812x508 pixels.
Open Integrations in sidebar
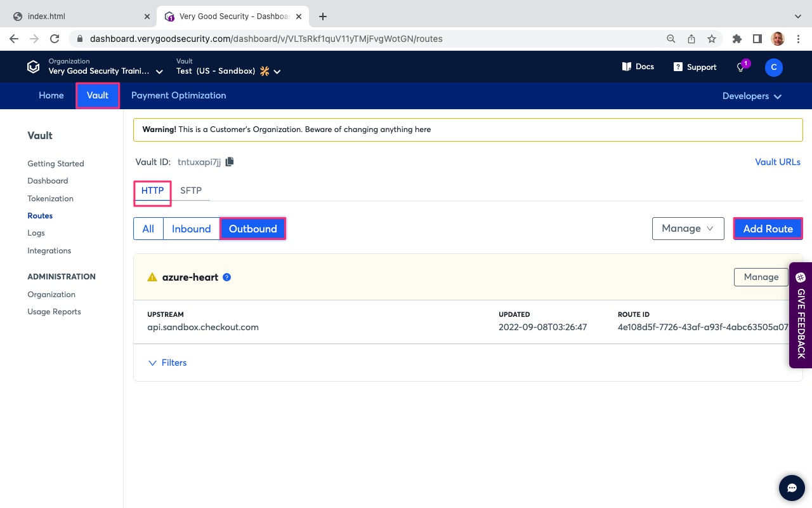click(49, 251)
